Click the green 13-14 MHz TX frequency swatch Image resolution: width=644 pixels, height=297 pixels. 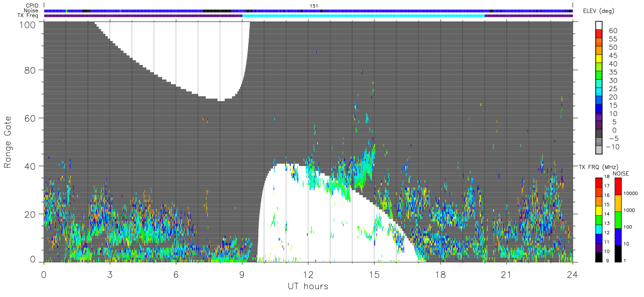click(x=598, y=219)
